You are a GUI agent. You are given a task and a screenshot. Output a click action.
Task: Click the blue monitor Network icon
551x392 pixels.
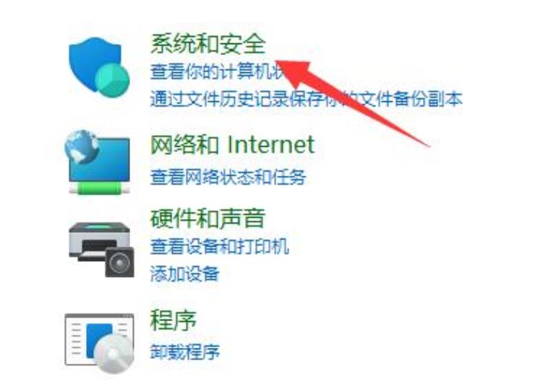99,160
